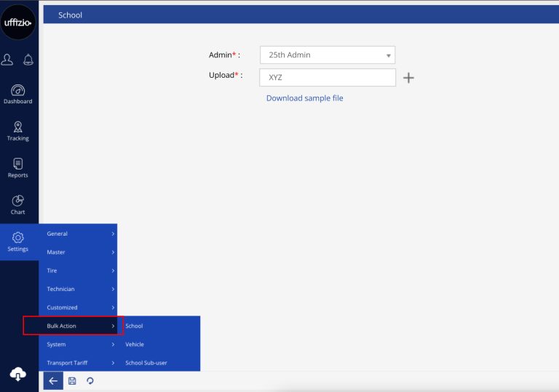This screenshot has height=392, width=559.
Task: Open the user profile icon
Action: [x=8, y=60]
